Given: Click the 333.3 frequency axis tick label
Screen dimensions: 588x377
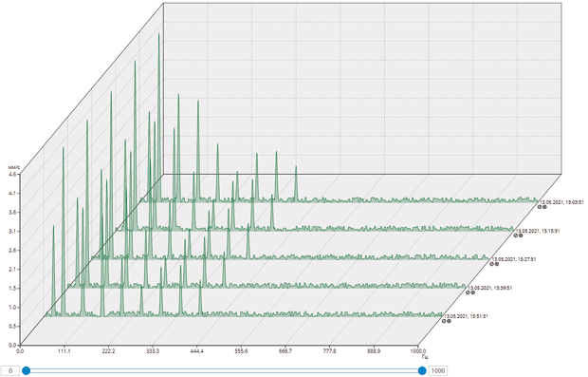Looking at the screenshot, I should coord(153,351).
